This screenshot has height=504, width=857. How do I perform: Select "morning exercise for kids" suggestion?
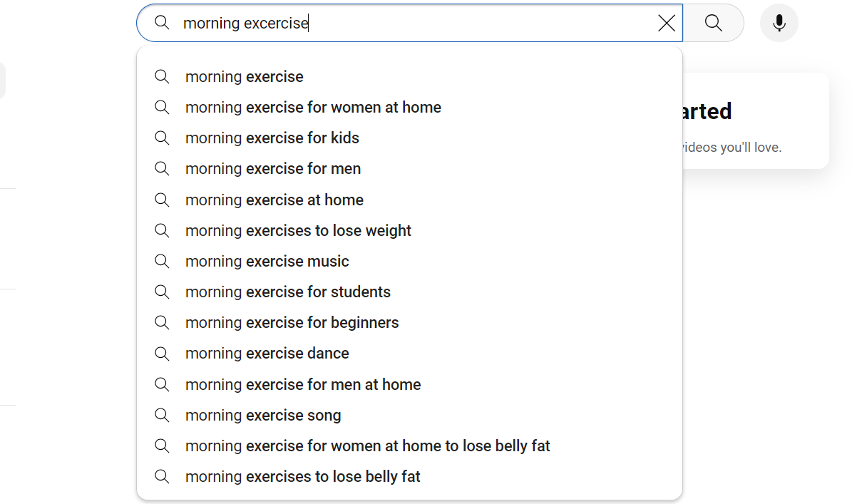point(272,138)
